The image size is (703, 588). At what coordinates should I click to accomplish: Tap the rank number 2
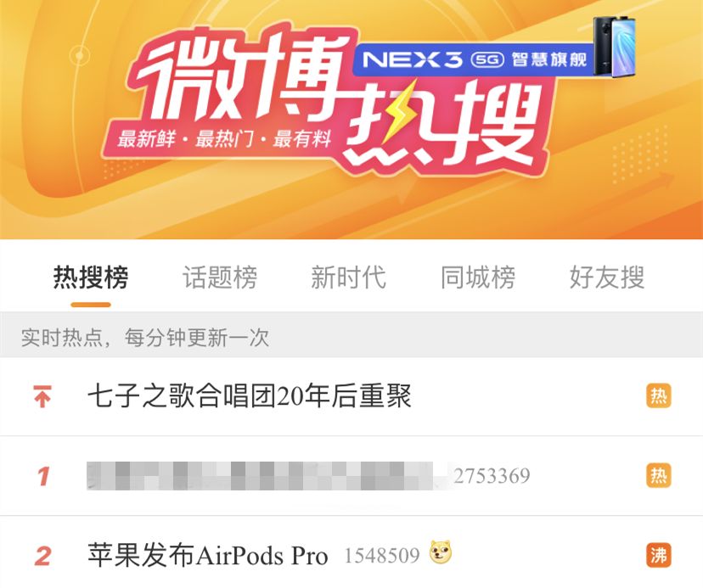(42, 556)
